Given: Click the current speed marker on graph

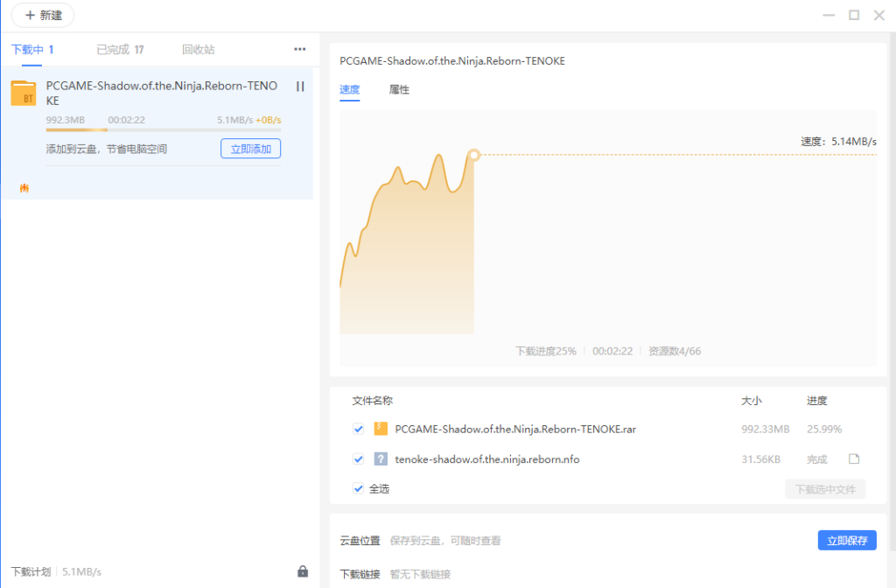Looking at the screenshot, I should [x=473, y=155].
